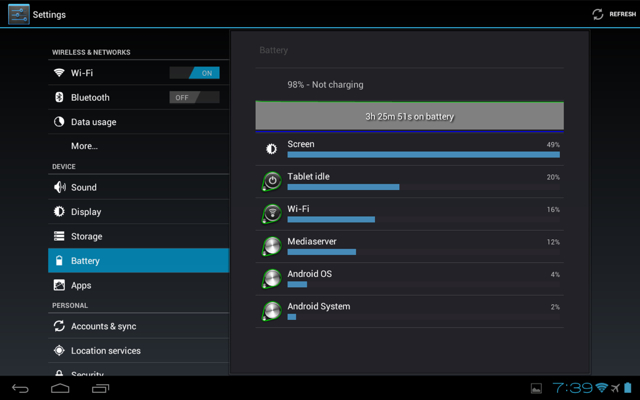
Task: Click the Sound speaker icon
Action: pyautogui.click(x=60, y=187)
